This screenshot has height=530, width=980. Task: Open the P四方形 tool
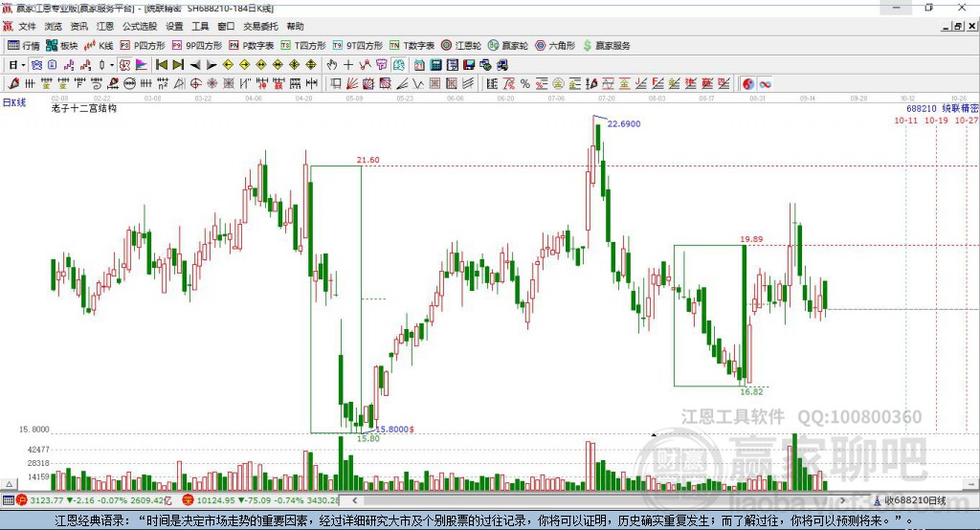(143, 46)
